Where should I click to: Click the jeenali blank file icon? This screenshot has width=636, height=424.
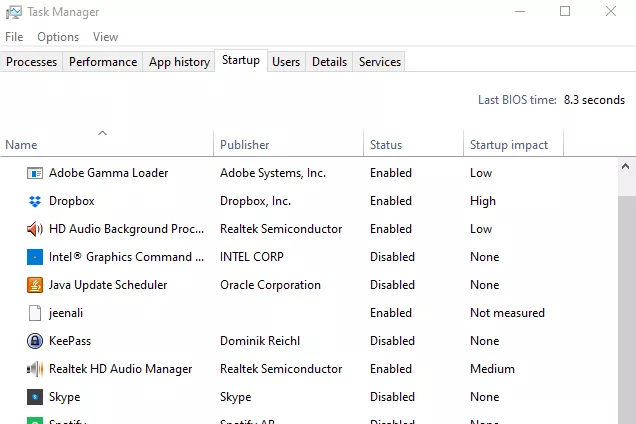point(35,313)
